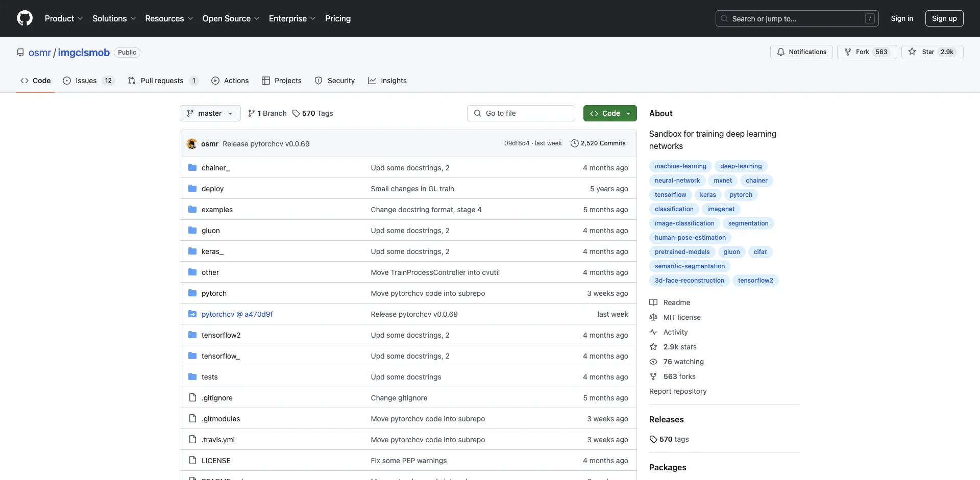Click the keras_ folder icon
This screenshot has width=980, height=480.
click(x=192, y=251)
